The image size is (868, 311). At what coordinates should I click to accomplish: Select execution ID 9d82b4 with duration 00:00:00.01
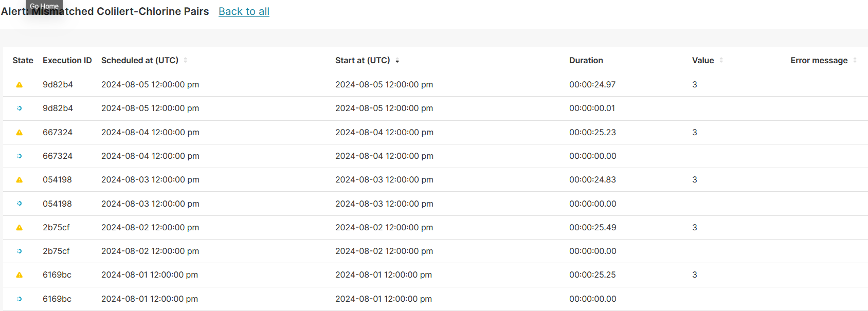click(x=58, y=108)
